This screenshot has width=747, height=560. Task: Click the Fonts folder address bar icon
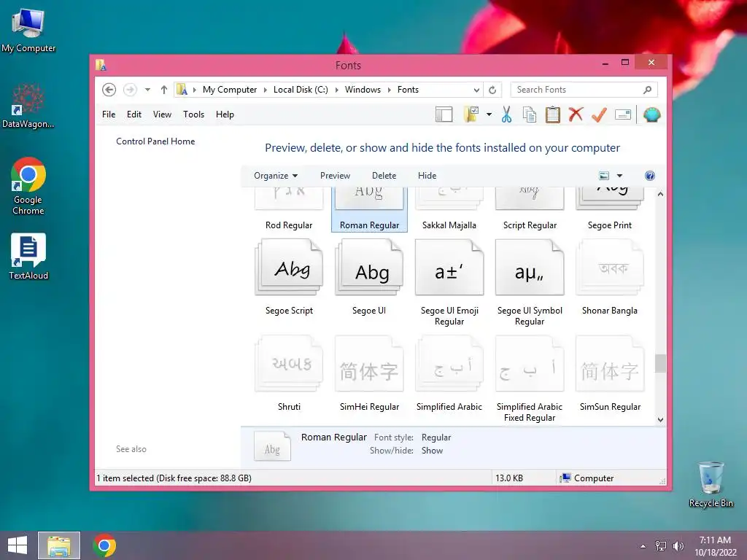coord(182,90)
